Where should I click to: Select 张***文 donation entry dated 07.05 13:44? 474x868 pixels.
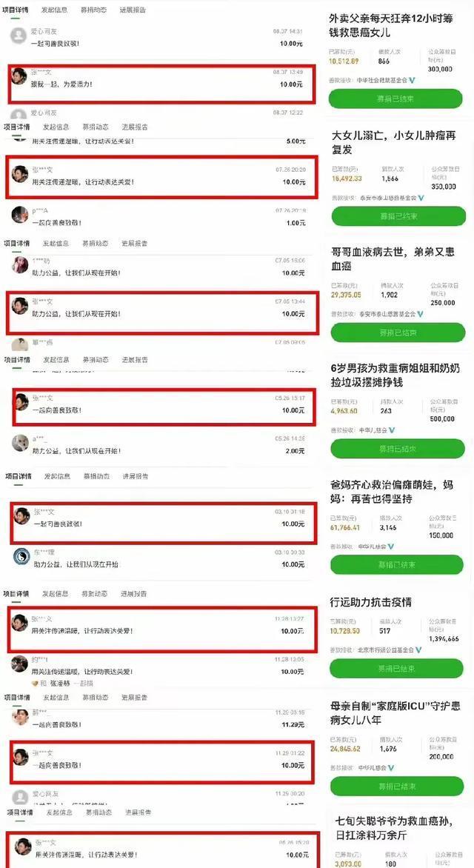[162, 313]
